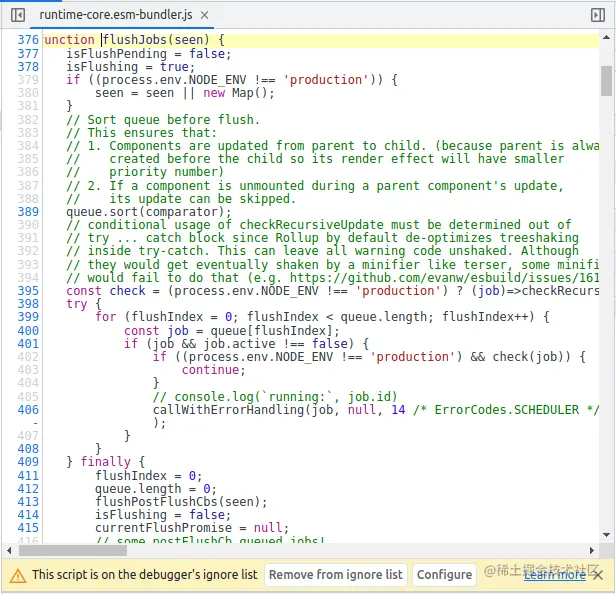Click 'currentFlushPromise = null' line
Screen dimensions: 616x594
pyautogui.click(x=192, y=528)
